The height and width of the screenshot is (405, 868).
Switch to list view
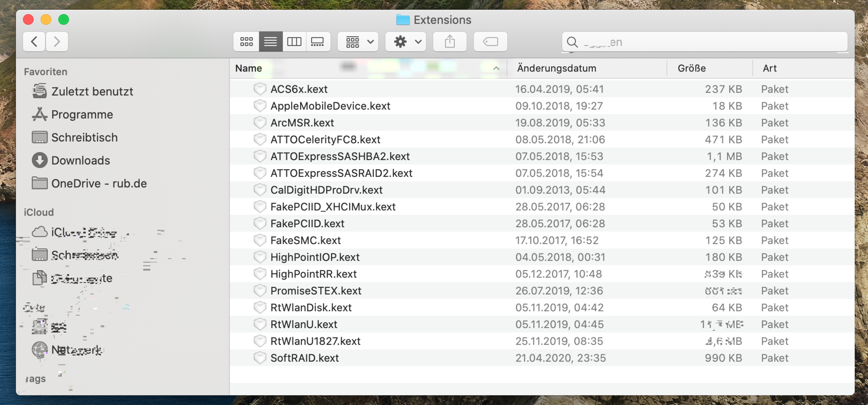[x=270, y=42]
